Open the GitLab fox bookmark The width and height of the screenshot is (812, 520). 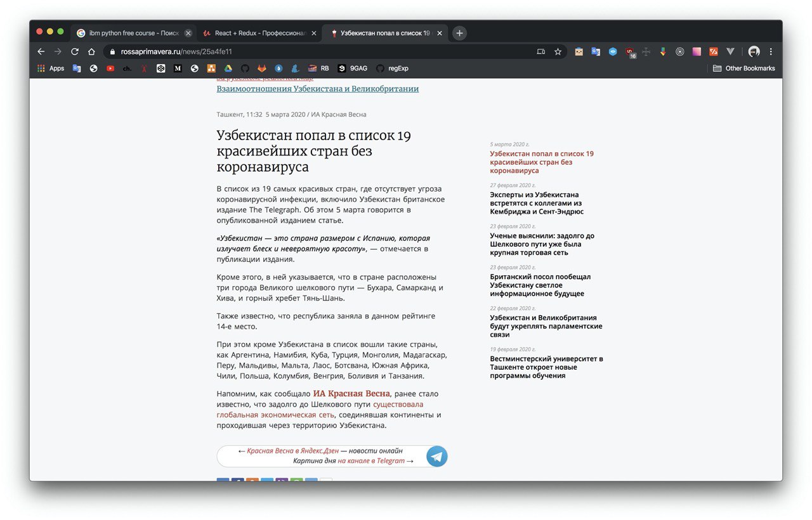pyautogui.click(x=262, y=68)
